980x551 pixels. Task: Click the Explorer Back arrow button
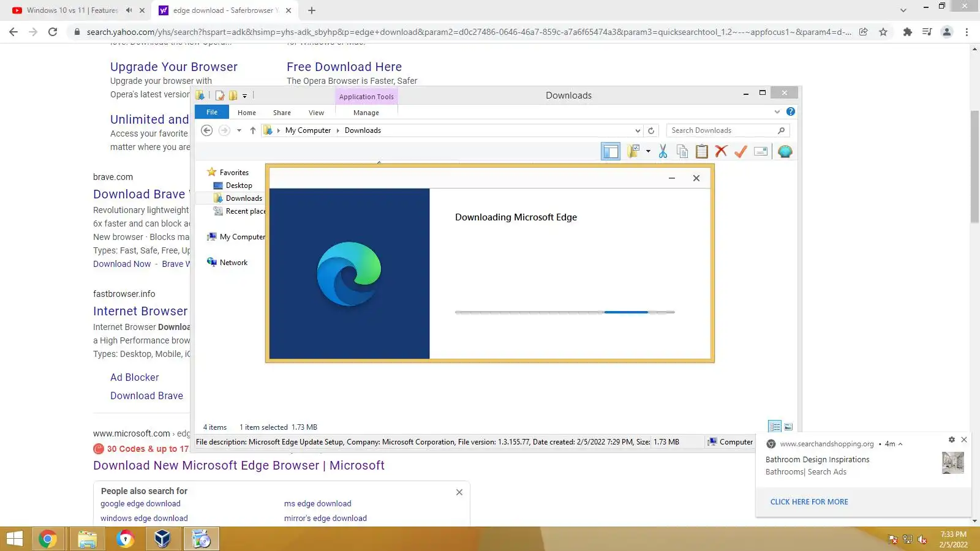207,130
